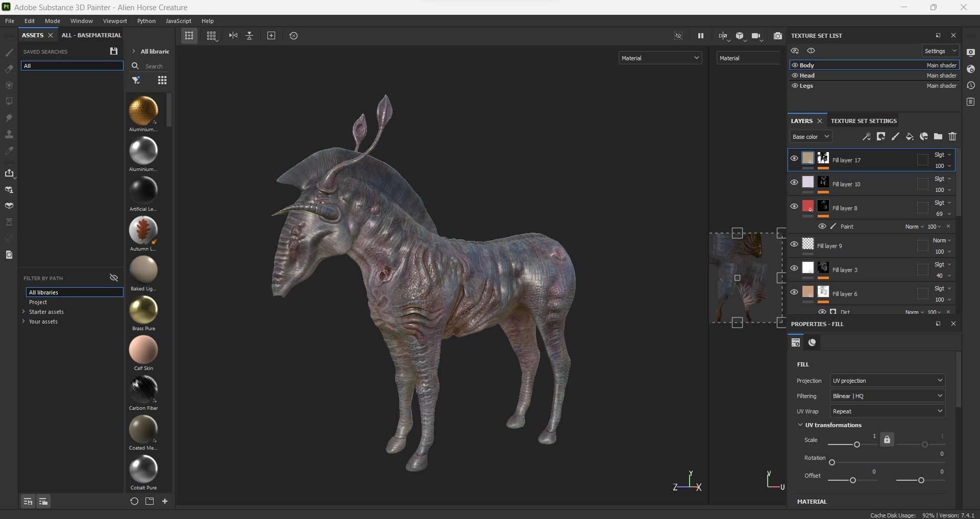Select the Autumn Leaf material thumbnail
Viewport: 980px width, 519px height.
[x=143, y=230]
